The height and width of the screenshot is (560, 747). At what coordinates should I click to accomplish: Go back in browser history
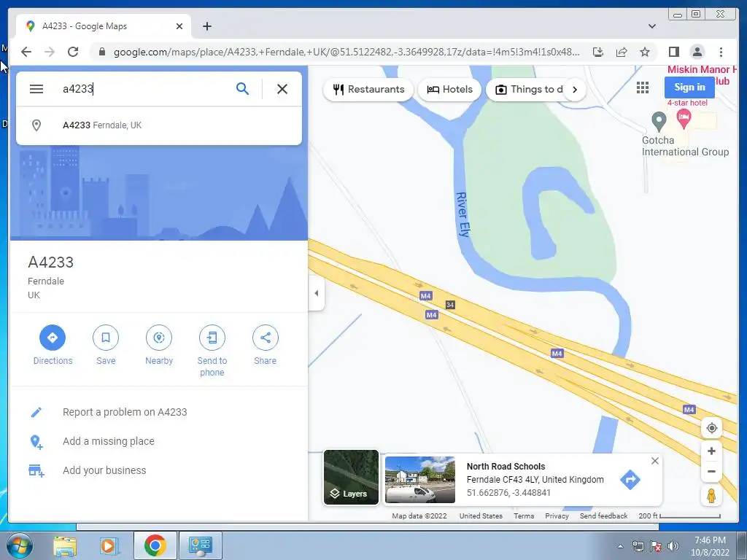pos(26,52)
